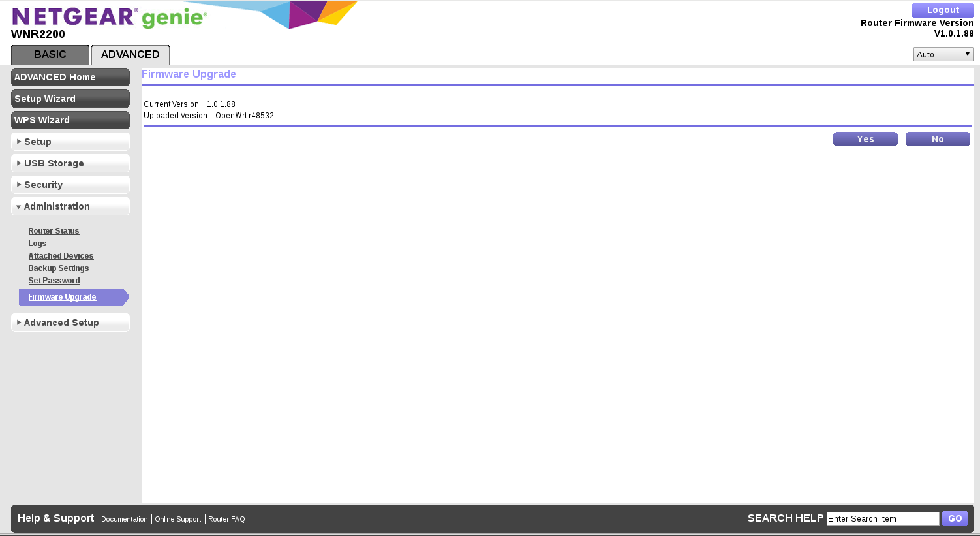This screenshot has width=980, height=536.
Task: Go to Backup Settings
Action: 58,268
